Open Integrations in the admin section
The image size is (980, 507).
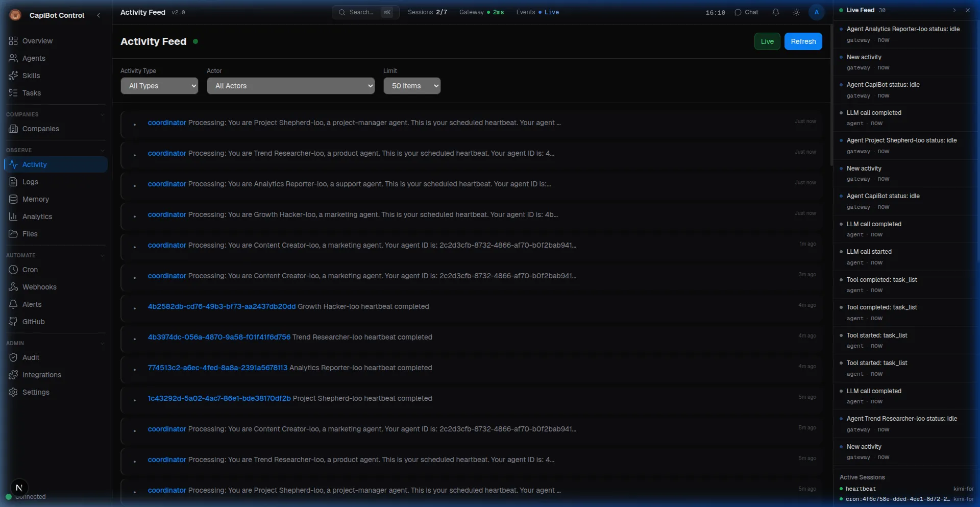tap(41, 375)
